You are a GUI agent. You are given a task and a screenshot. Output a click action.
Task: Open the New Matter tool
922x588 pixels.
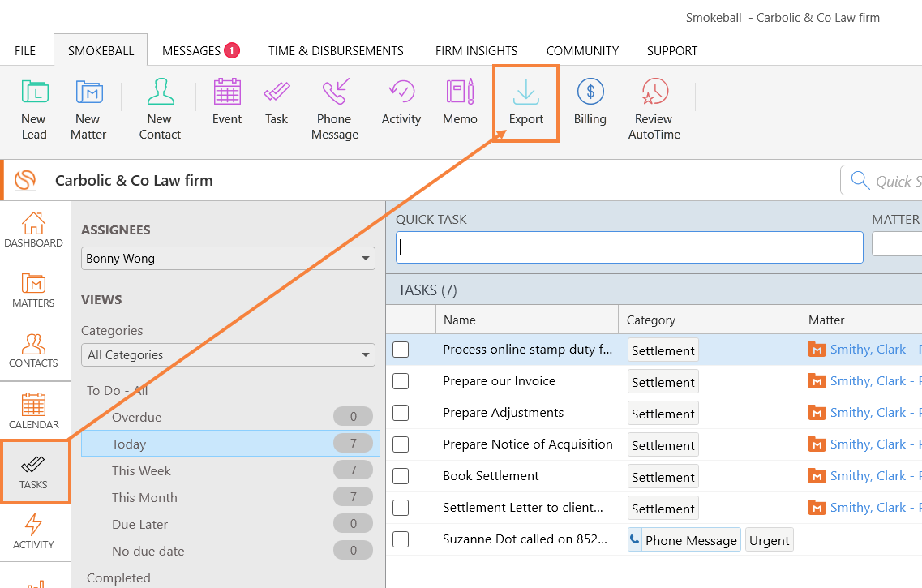coord(88,108)
